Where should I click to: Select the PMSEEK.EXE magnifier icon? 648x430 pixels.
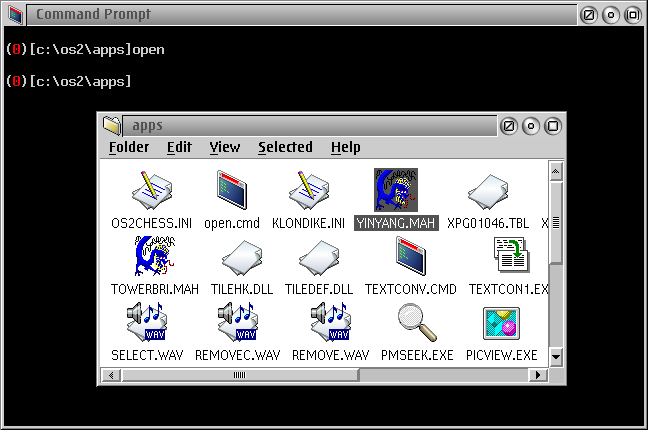[417, 322]
